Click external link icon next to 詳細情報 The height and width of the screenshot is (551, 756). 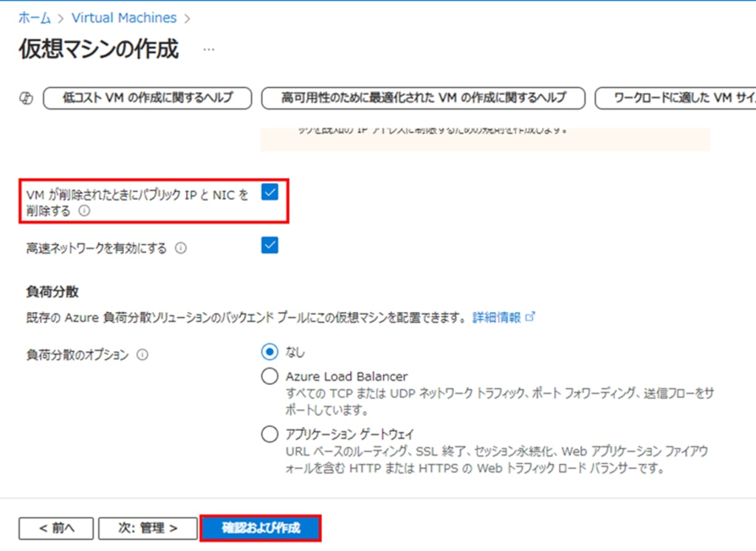[530, 317]
